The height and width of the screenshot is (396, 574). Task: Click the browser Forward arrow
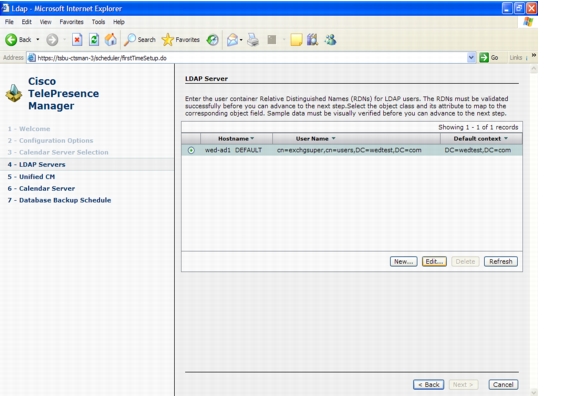[x=52, y=40]
